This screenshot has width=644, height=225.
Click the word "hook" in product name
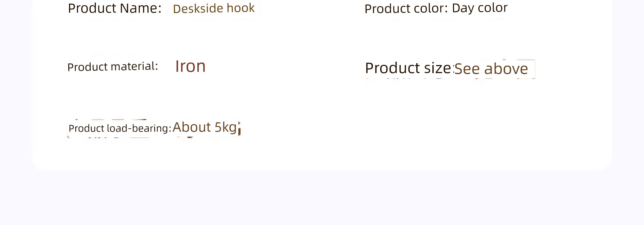point(240,8)
